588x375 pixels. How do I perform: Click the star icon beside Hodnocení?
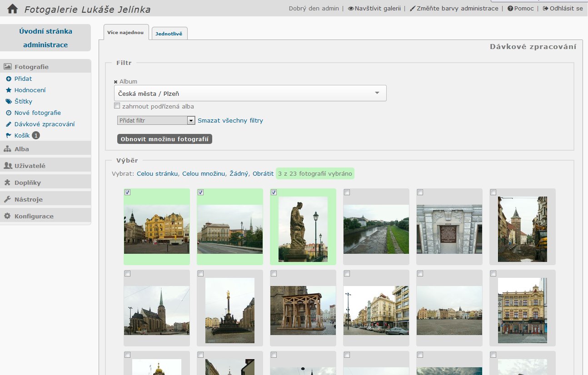8,90
